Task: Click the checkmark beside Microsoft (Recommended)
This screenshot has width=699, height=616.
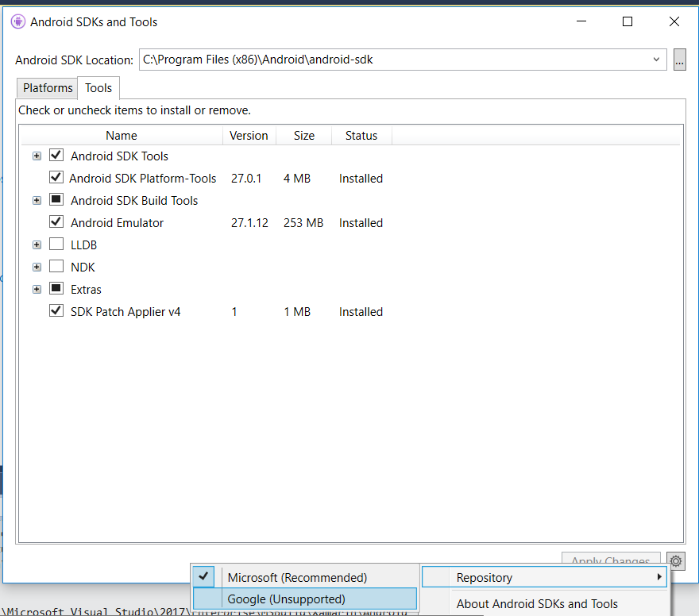Action: click(x=203, y=576)
